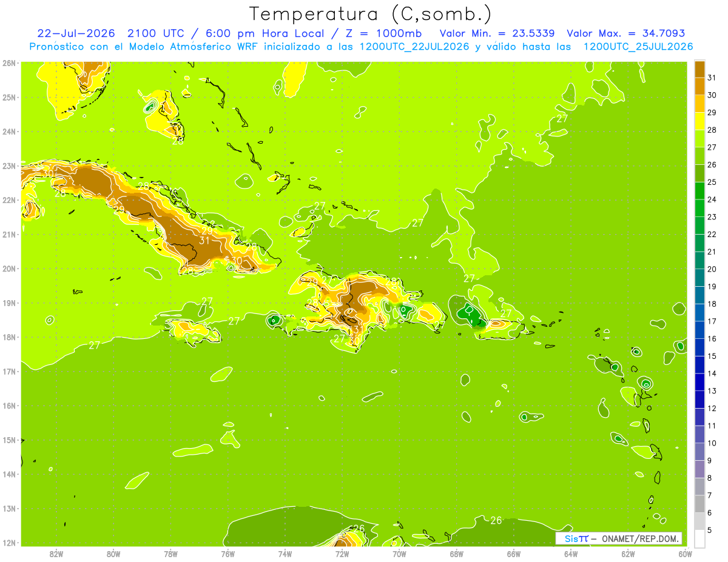Viewport: 728px width, 562px height.
Task: Click the brown top swatch above 31
Action: click(x=699, y=69)
